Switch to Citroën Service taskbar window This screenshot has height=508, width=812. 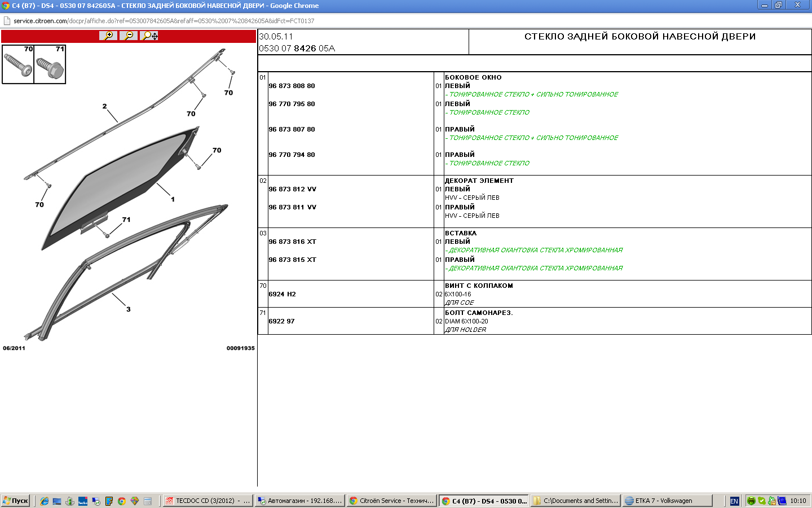[x=391, y=501]
